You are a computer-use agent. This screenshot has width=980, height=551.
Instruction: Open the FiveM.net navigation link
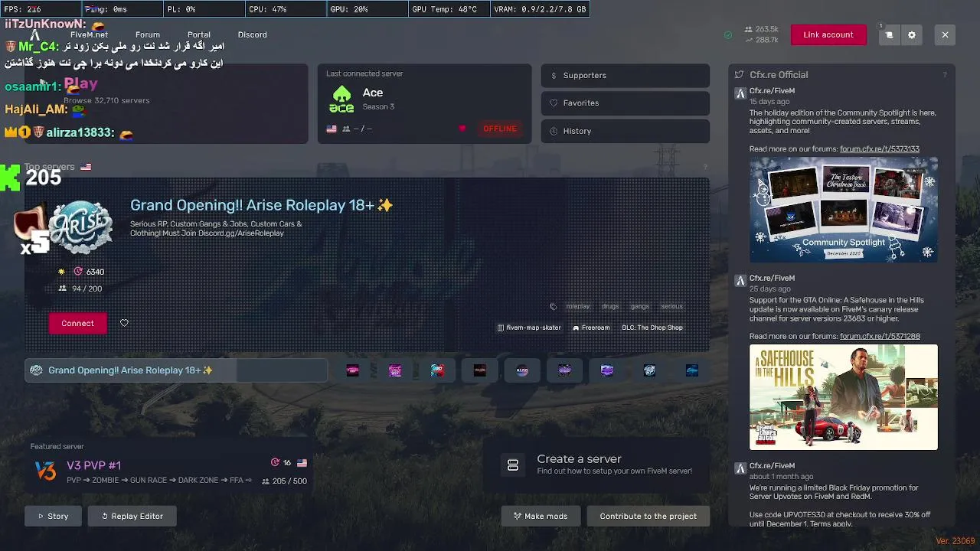coord(89,34)
